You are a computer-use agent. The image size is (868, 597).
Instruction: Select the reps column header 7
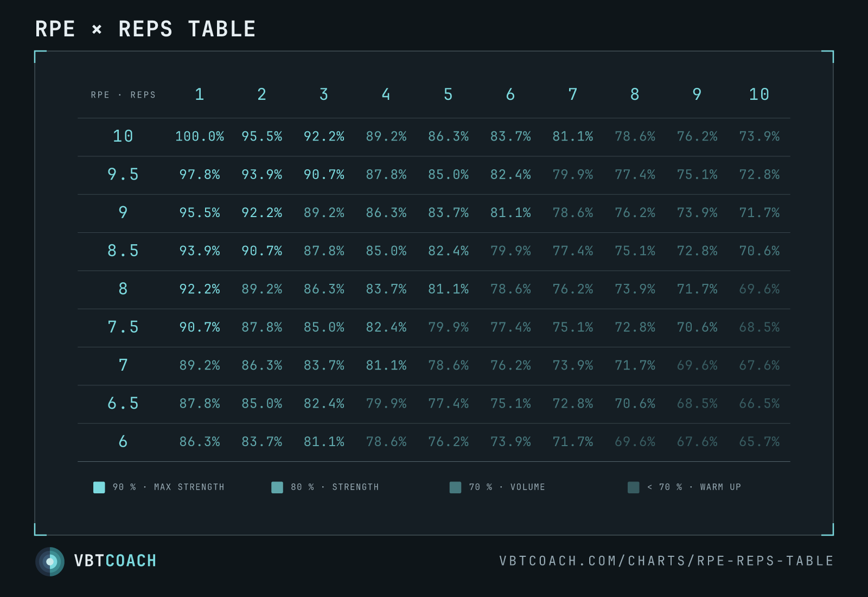click(x=573, y=94)
